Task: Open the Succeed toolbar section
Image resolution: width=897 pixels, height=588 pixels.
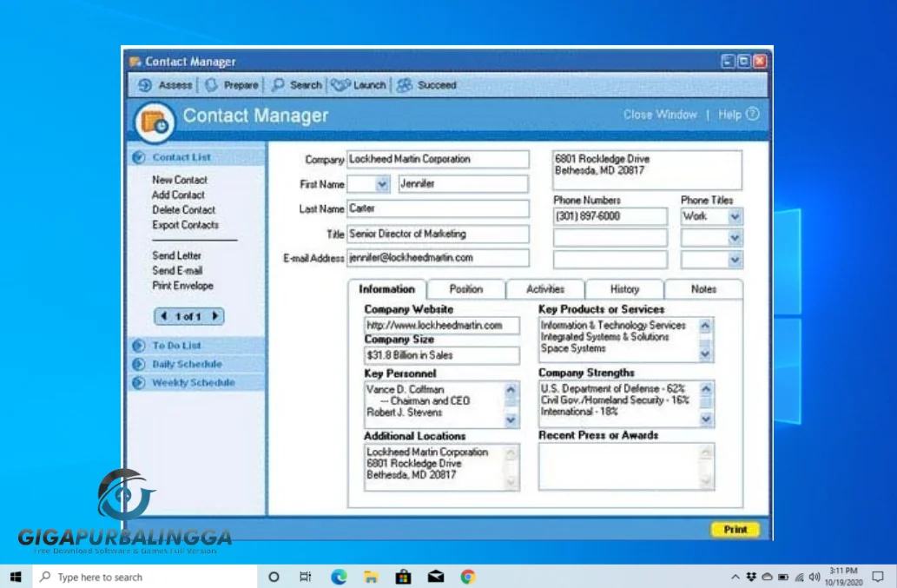Action: [x=426, y=85]
